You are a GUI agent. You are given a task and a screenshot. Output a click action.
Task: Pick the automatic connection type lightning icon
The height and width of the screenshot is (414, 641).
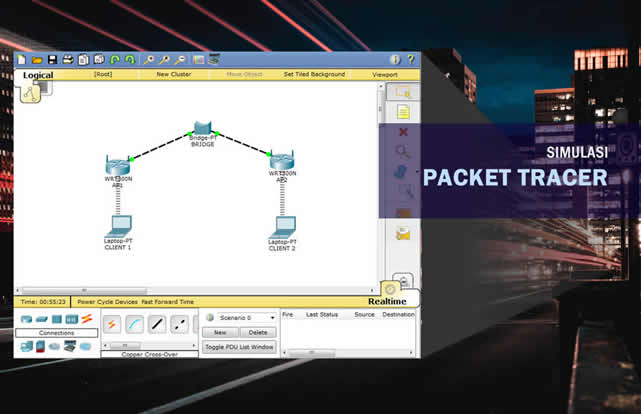(x=111, y=324)
